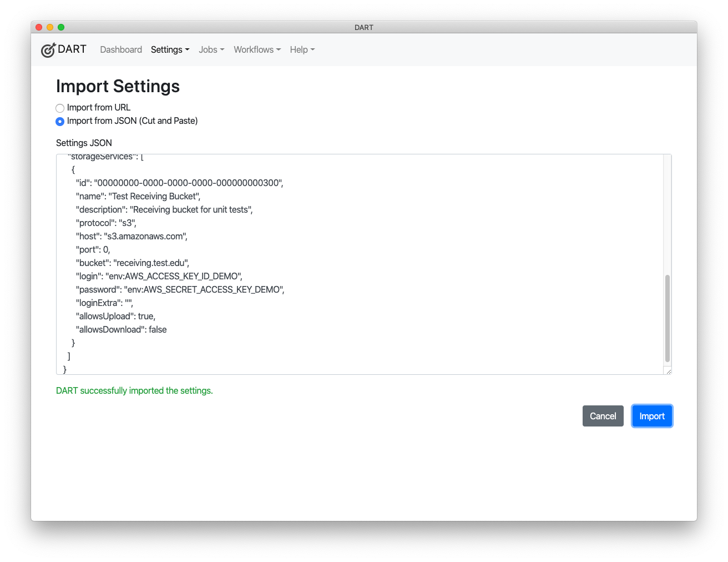This screenshot has width=728, height=562.
Task: Click the Cancel button
Action: (603, 416)
